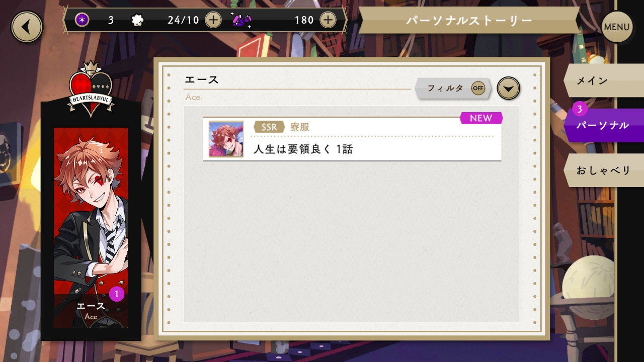The width and height of the screenshot is (644, 362).
Task: Go back using the arrow button
Action: pyautogui.click(x=27, y=27)
